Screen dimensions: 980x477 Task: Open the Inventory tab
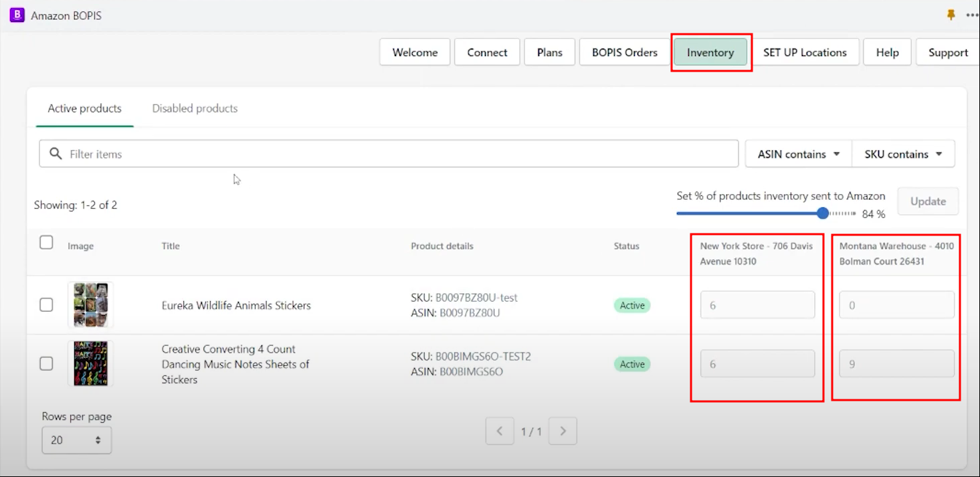coord(710,52)
